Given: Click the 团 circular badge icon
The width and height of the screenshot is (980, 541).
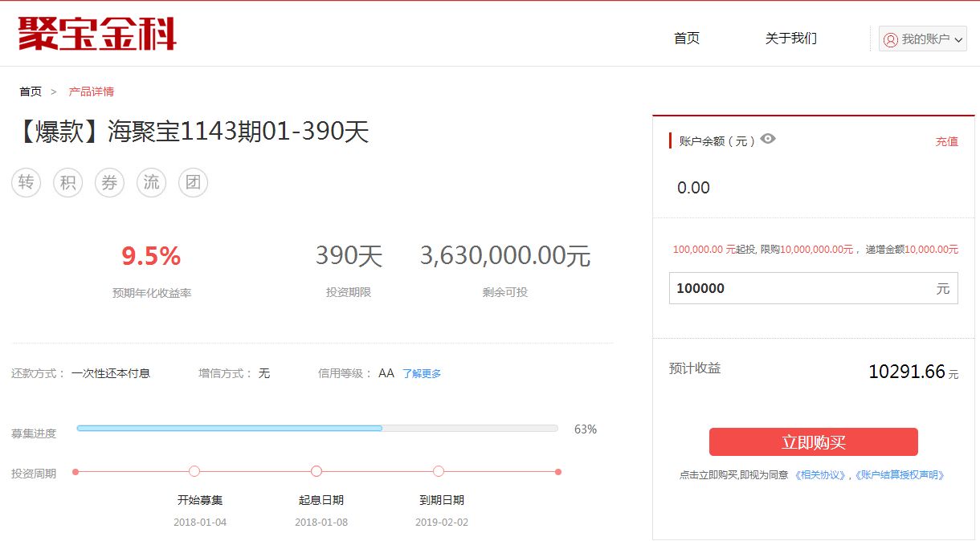Looking at the screenshot, I should (x=193, y=182).
